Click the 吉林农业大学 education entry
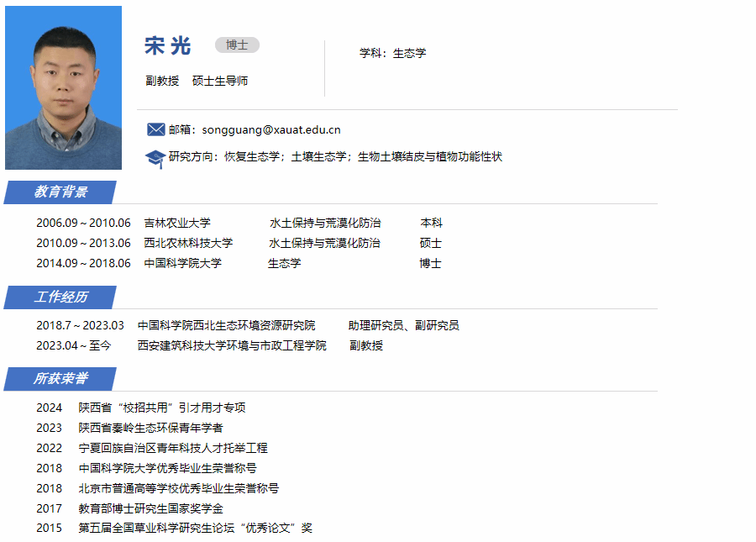This screenshot has width=756, height=542. (177, 224)
